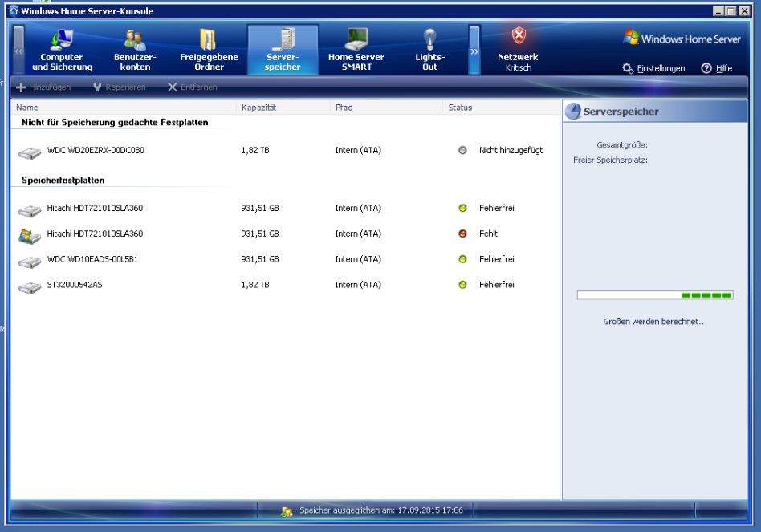Click the Reparieren toolbar button
Screen dimensions: 761x532
120,87
